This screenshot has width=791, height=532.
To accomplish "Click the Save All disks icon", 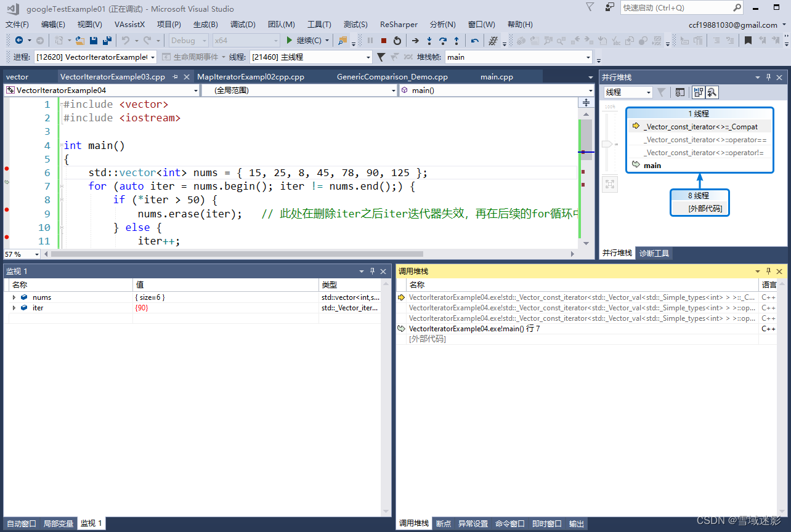I will tap(107, 41).
